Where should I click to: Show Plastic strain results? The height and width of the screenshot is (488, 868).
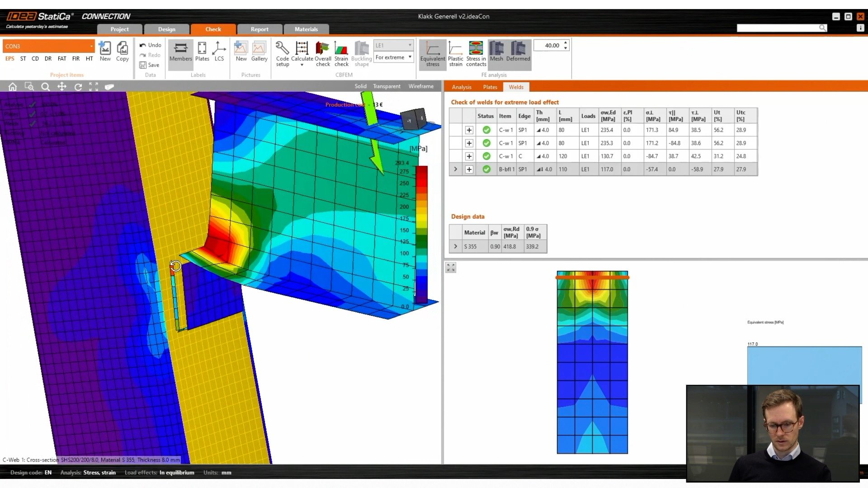pyautogui.click(x=455, y=53)
